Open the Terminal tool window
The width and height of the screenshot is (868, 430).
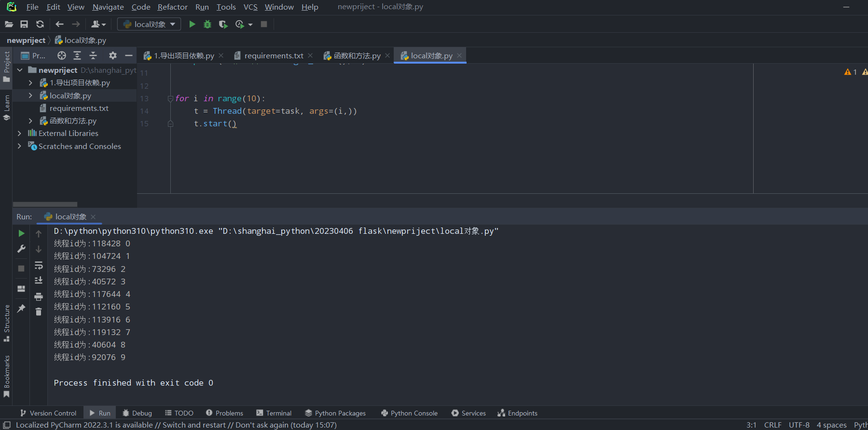tap(274, 413)
